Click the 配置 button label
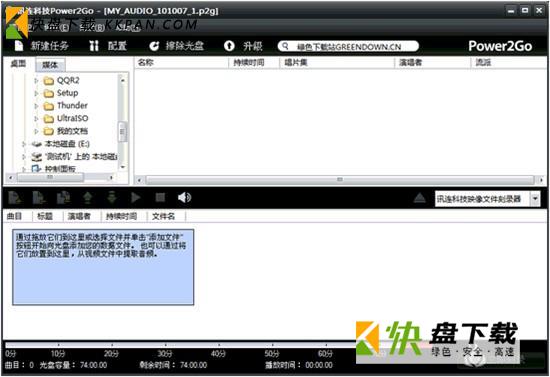550x377 pixels. (117, 46)
